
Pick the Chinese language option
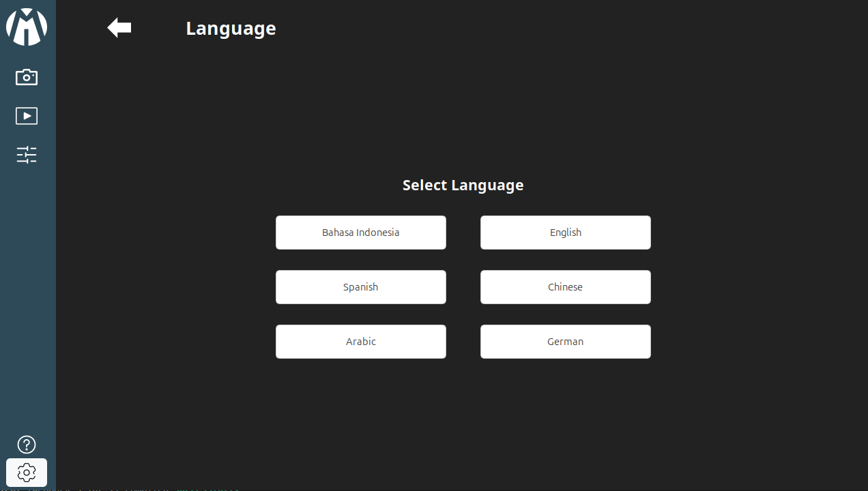(x=565, y=287)
